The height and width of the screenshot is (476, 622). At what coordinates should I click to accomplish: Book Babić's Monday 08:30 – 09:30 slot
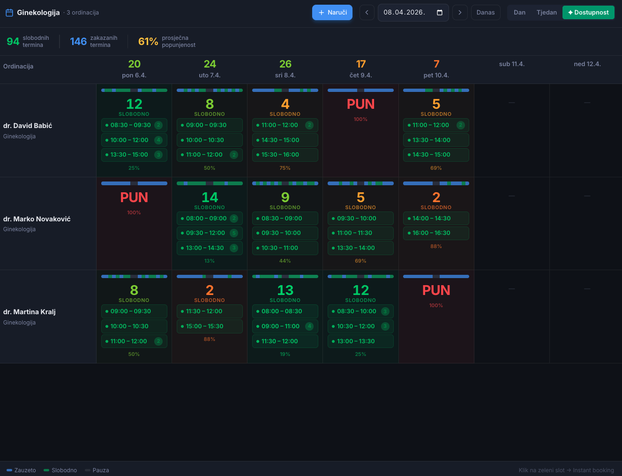(134, 125)
